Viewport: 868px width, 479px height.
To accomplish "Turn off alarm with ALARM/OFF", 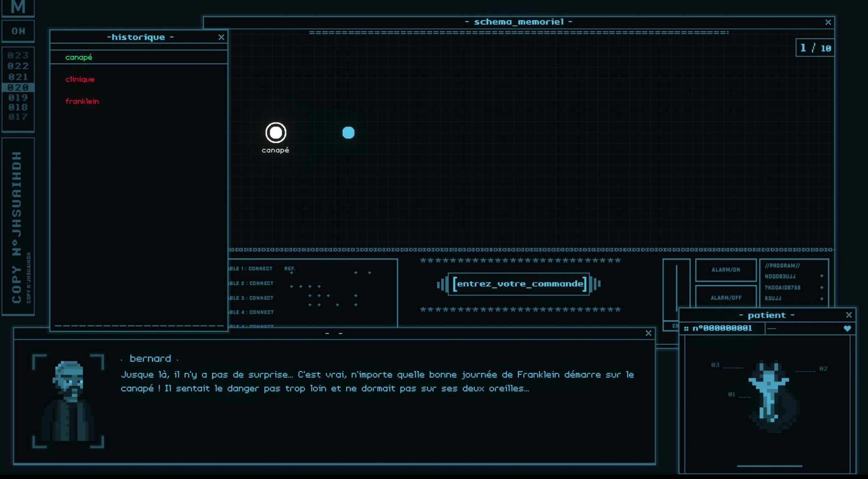I will (726, 298).
